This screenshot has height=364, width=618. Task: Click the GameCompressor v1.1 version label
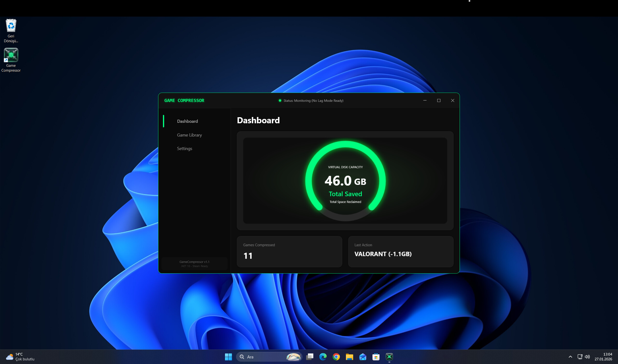tap(194, 262)
